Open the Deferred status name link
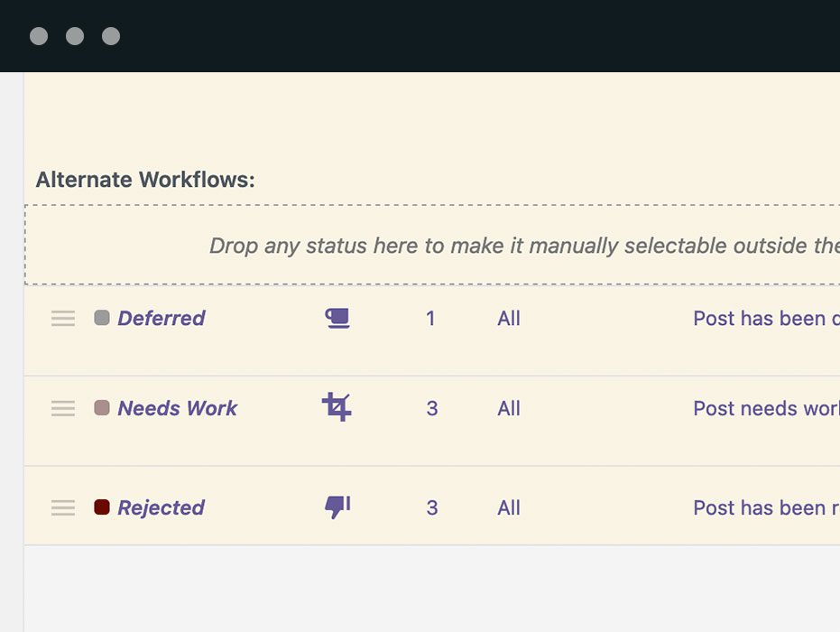Image resolution: width=840 pixels, height=632 pixels. [x=162, y=318]
